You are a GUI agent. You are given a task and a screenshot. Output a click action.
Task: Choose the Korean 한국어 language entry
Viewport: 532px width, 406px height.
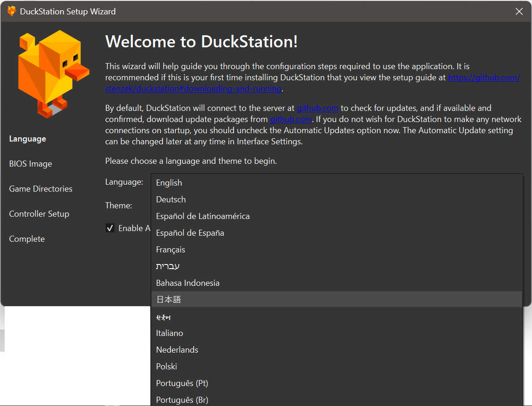337,316
